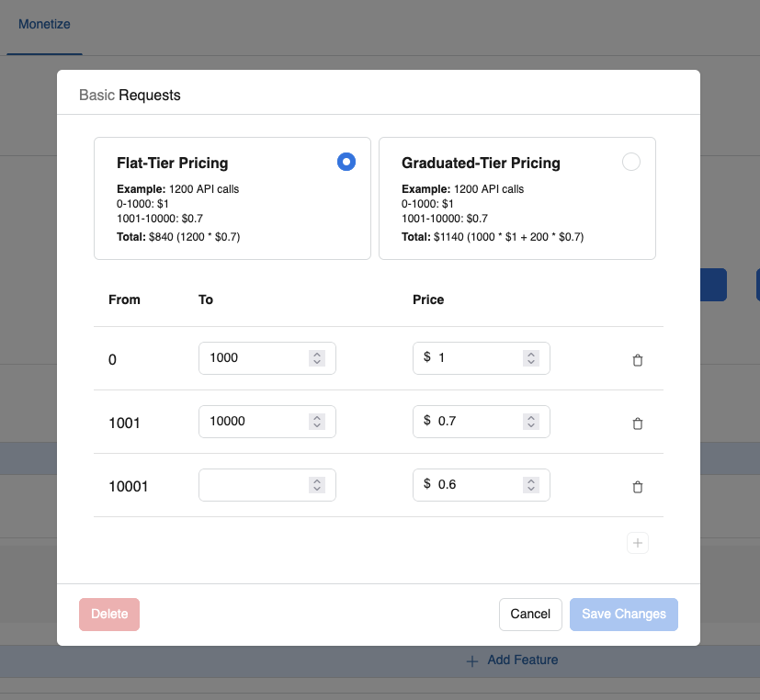Edit the To field containing 1000
This screenshot has height=700, width=760.
click(267, 358)
